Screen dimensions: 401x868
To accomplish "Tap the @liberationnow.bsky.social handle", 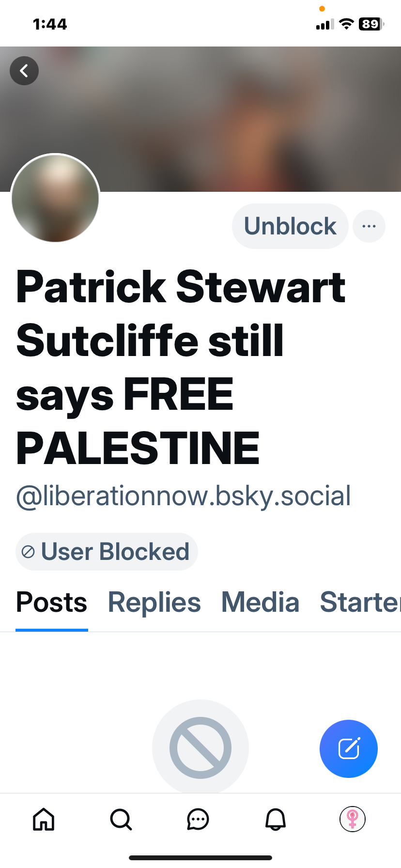I will click(184, 496).
